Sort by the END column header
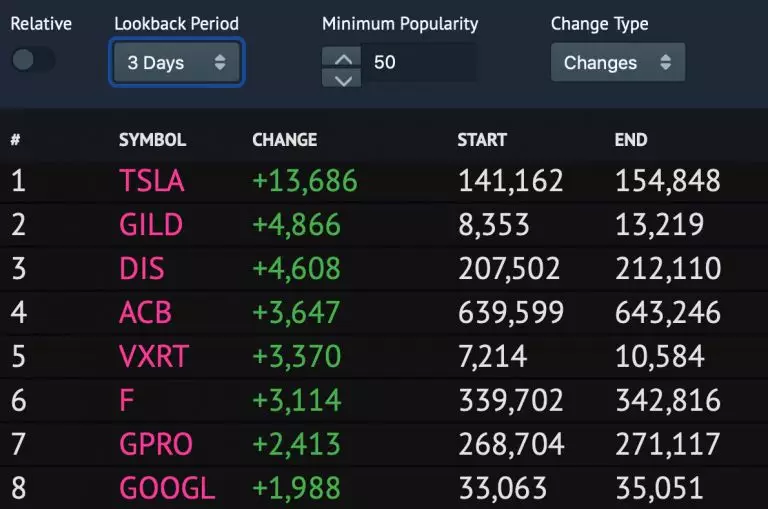Viewport: 768px width, 509px height. [631, 140]
